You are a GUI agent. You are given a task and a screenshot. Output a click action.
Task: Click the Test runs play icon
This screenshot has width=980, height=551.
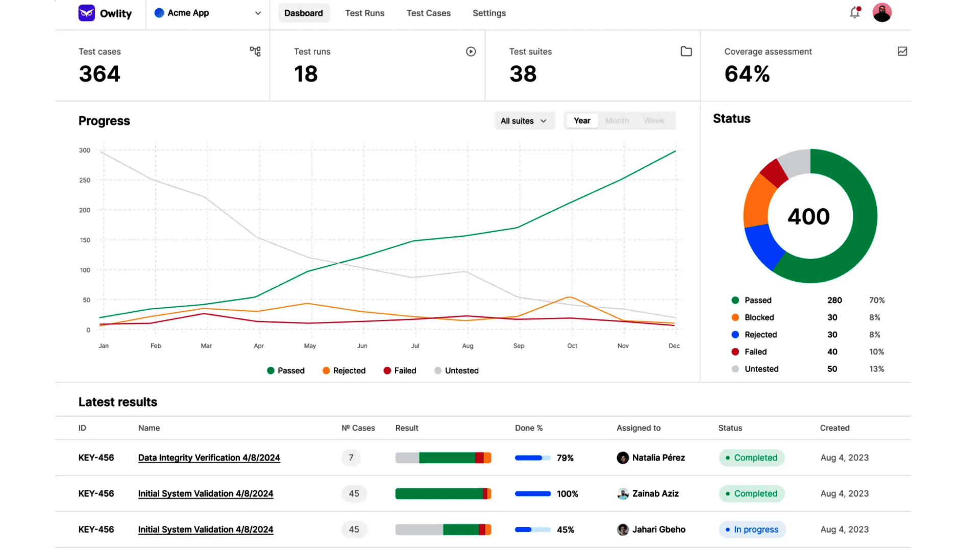pyautogui.click(x=471, y=52)
